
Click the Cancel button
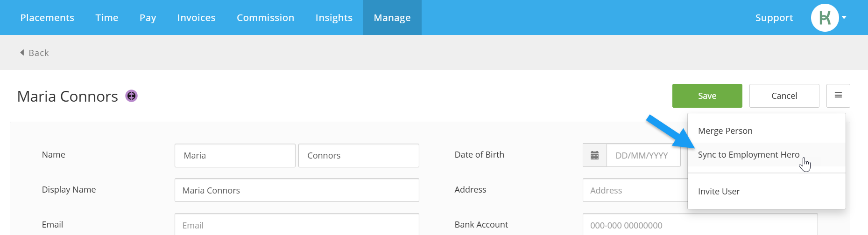[784, 96]
